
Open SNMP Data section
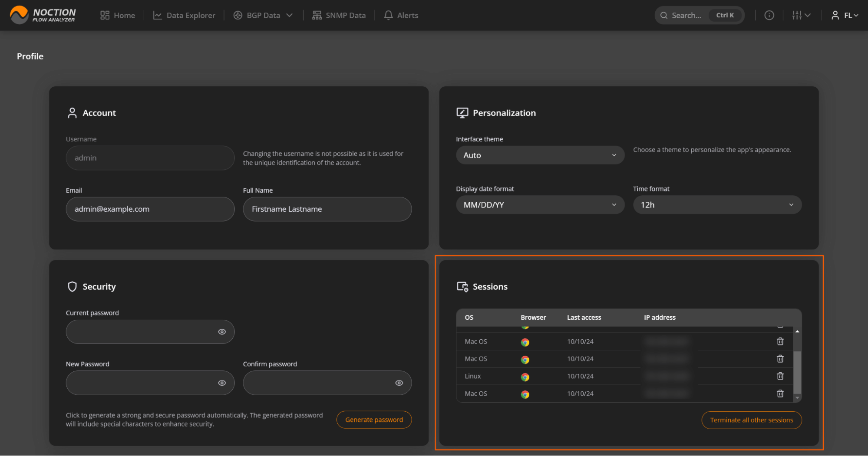point(339,15)
